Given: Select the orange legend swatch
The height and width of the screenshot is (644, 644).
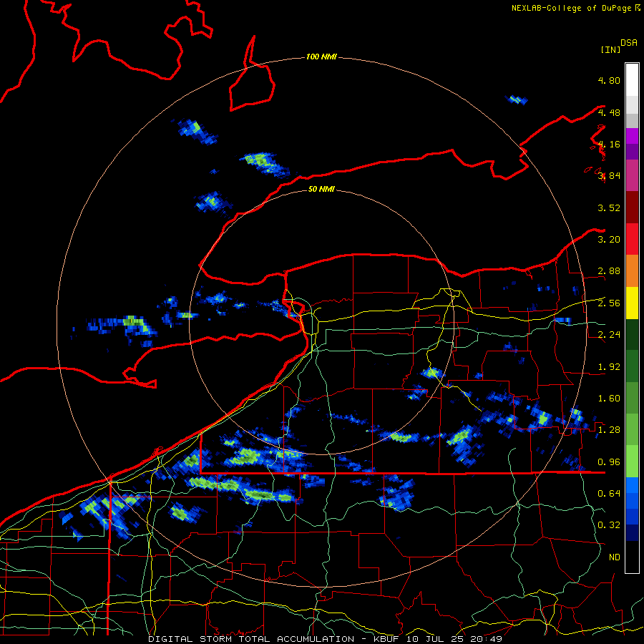Looking at the screenshot, I should click(632, 271).
